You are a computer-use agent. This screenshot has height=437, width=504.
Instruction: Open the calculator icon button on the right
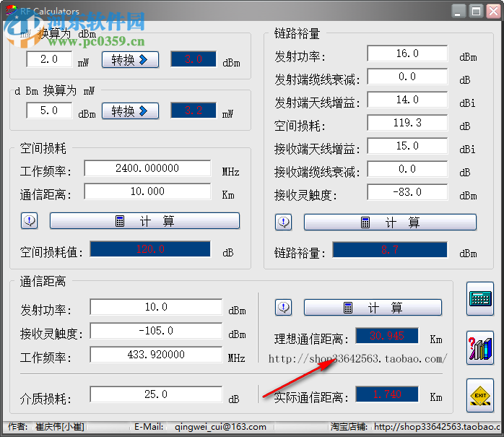480,299
